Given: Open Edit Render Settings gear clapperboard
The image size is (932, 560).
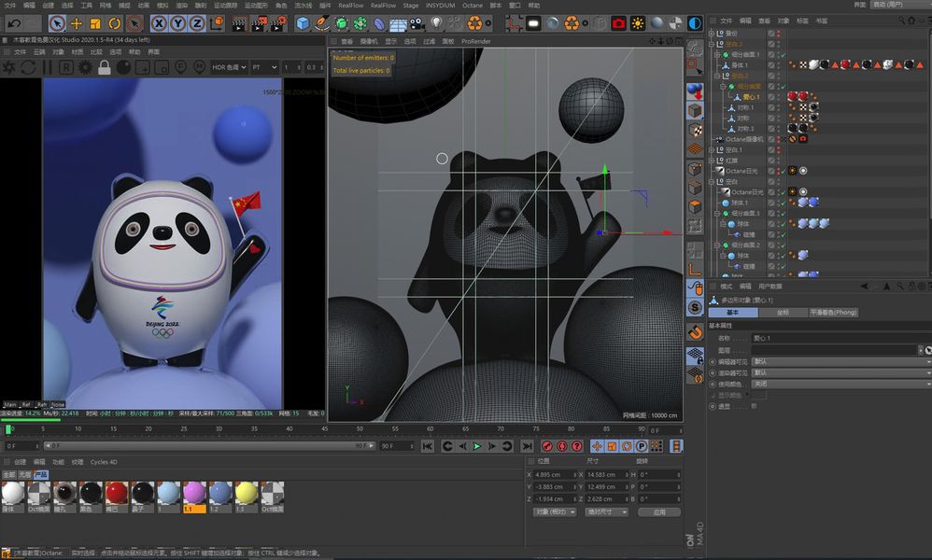Looking at the screenshot, I should 277,23.
